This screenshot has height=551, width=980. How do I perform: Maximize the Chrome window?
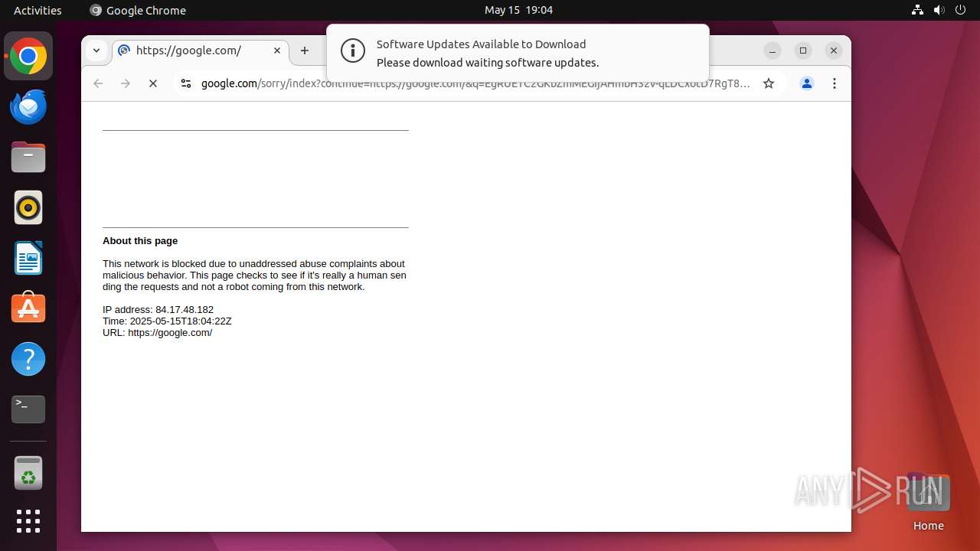click(x=803, y=51)
